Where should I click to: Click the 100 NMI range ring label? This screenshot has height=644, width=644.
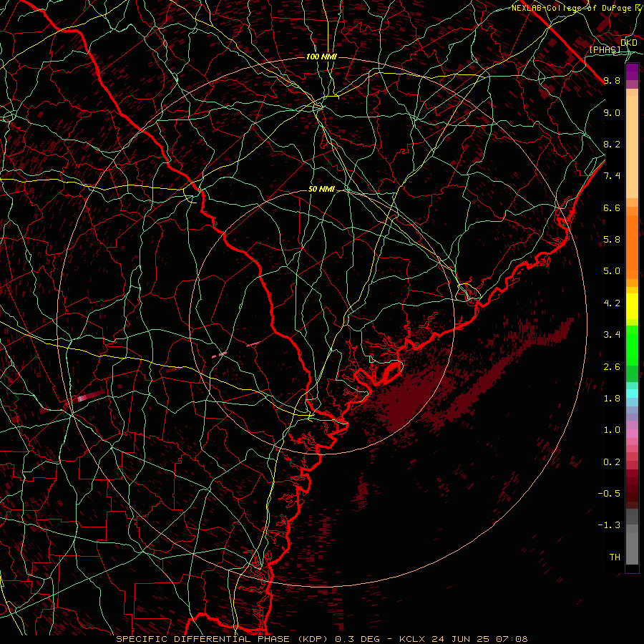click(321, 57)
